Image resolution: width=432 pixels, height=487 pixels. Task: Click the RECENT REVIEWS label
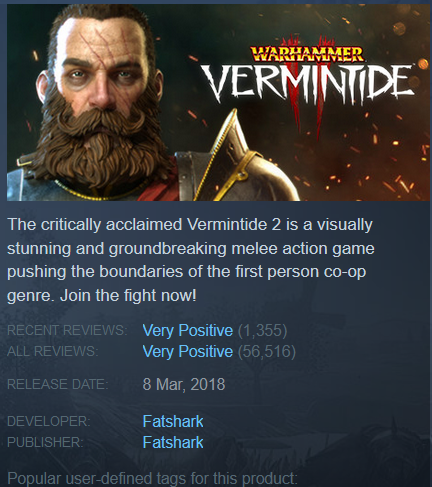[67, 330]
